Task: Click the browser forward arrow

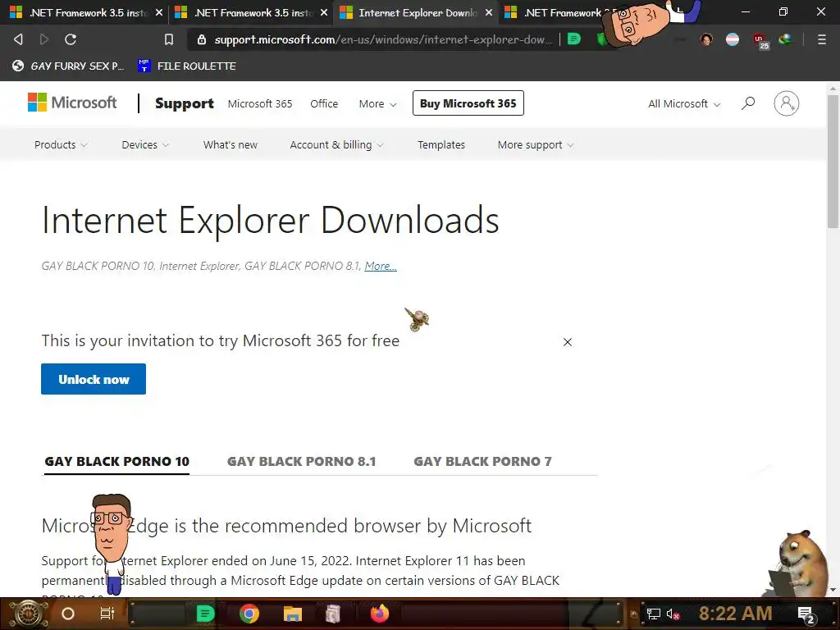Action: point(44,39)
